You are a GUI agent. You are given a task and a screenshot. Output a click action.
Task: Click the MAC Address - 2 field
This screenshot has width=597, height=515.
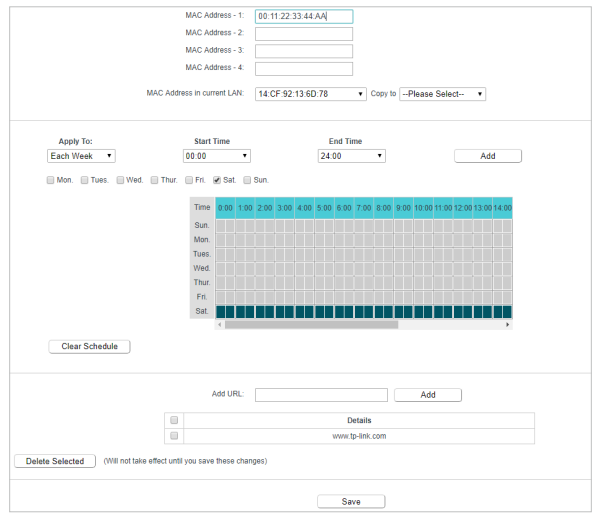pos(304,34)
